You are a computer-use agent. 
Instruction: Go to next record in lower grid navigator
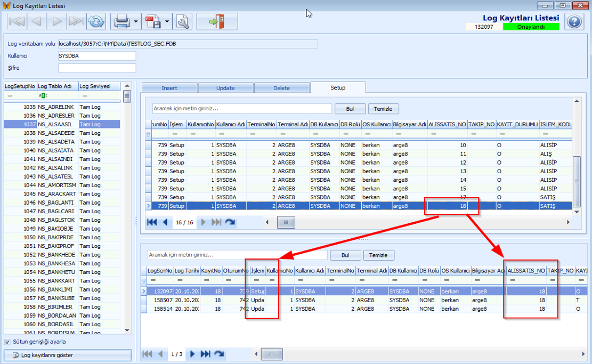[x=192, y=354]
